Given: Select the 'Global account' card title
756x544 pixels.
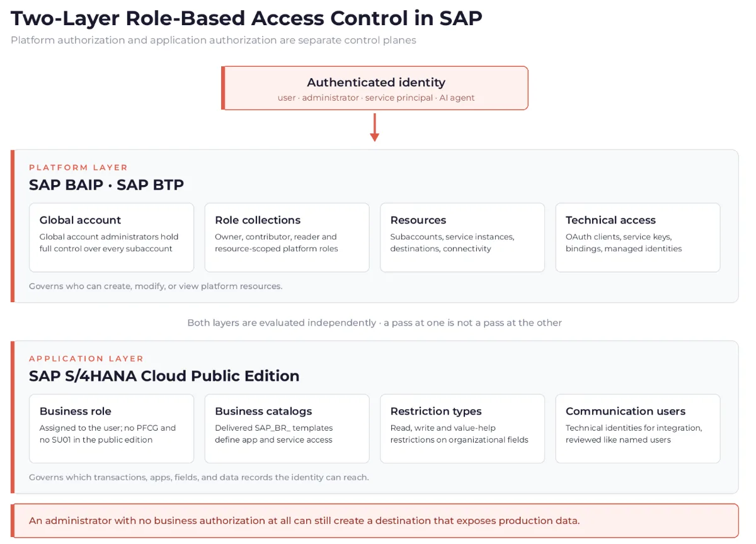Looking at the screenshot, I should point(80,220).
